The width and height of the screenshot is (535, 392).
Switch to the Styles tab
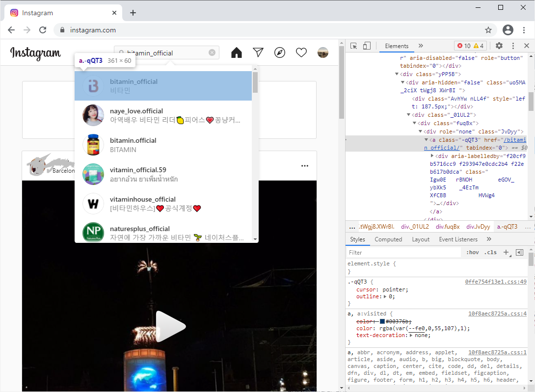(x=357, y=239)
